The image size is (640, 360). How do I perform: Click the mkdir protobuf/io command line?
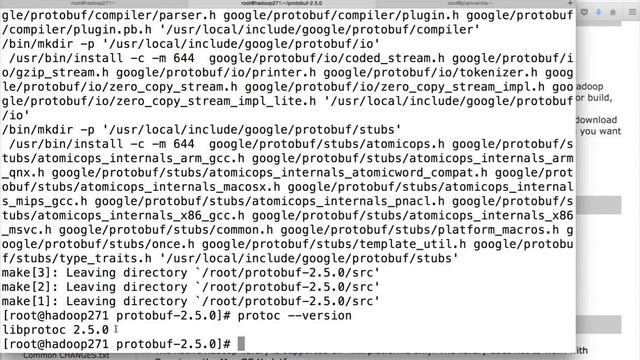(191, 44)
